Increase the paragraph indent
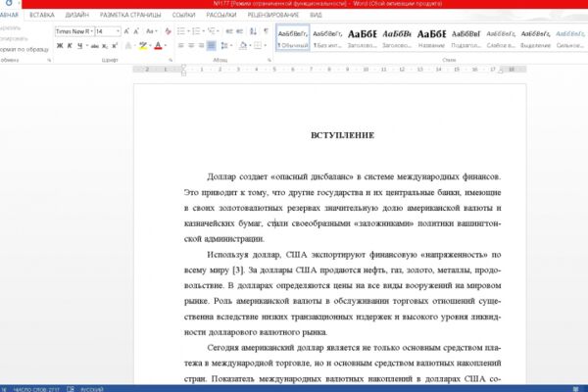 pos(239,31)
